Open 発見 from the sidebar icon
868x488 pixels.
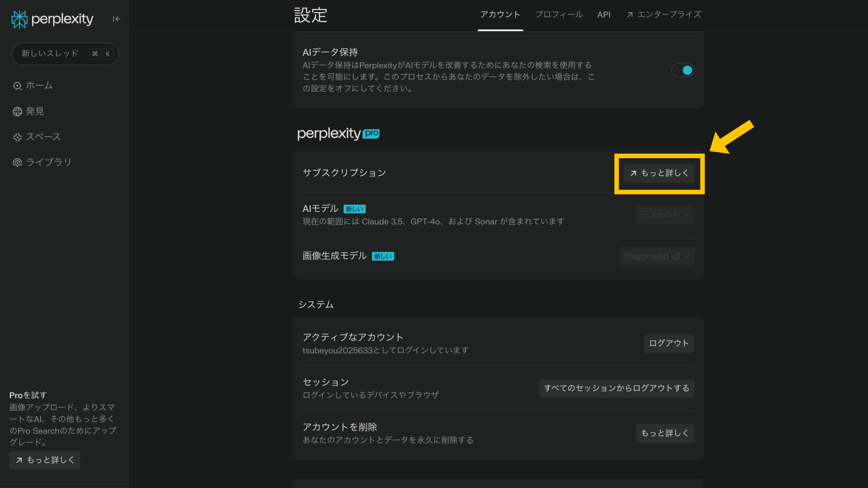click(x=17, y=111)
